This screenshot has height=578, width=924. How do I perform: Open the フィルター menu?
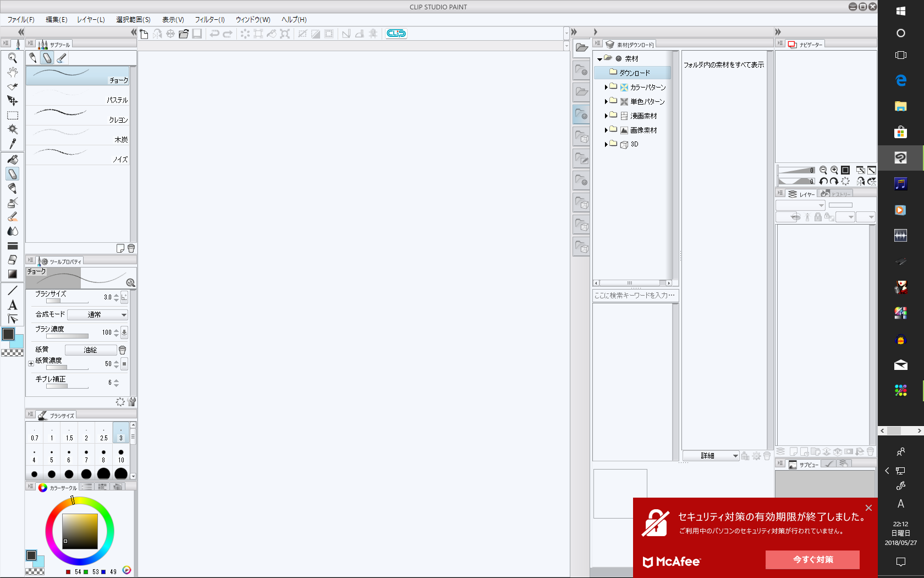click(210, 19)
